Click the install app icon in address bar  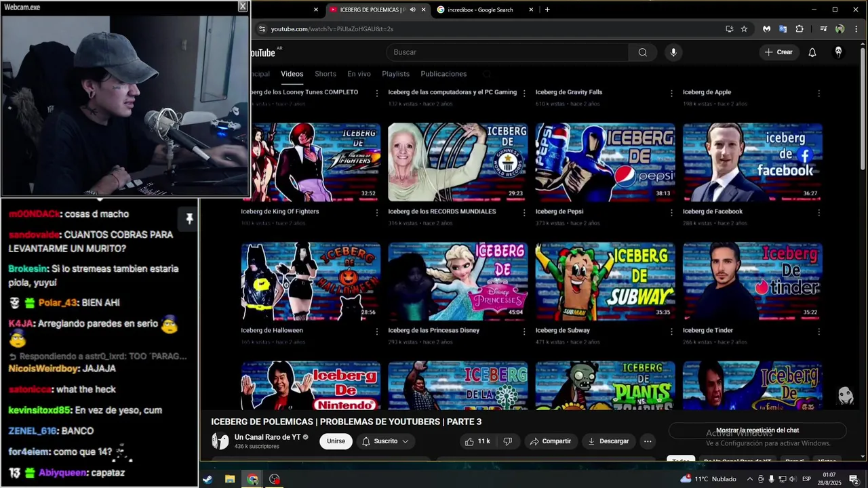click(729, 29)
